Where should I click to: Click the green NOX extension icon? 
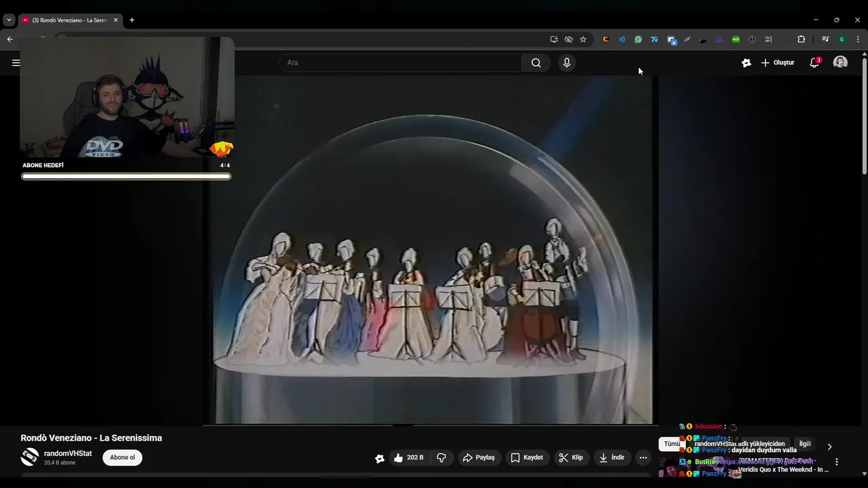click(x=736, y=39)
